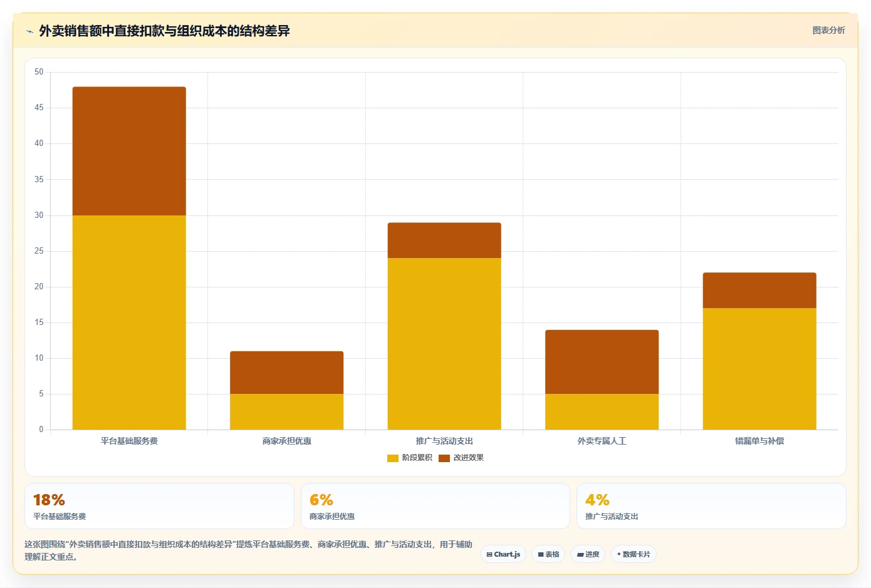Click the y-axis value 50

pyautogui.click(x=39, y=72)
